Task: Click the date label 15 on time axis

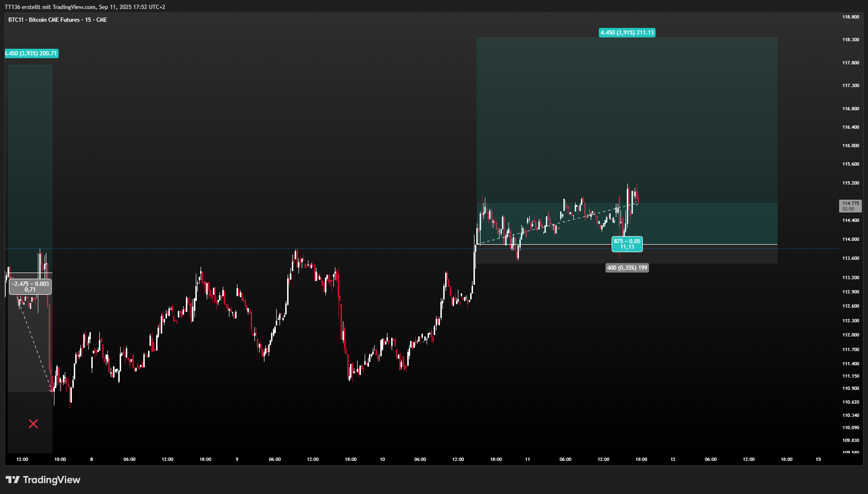Action: pyautogui.click(x=818, y=459)
